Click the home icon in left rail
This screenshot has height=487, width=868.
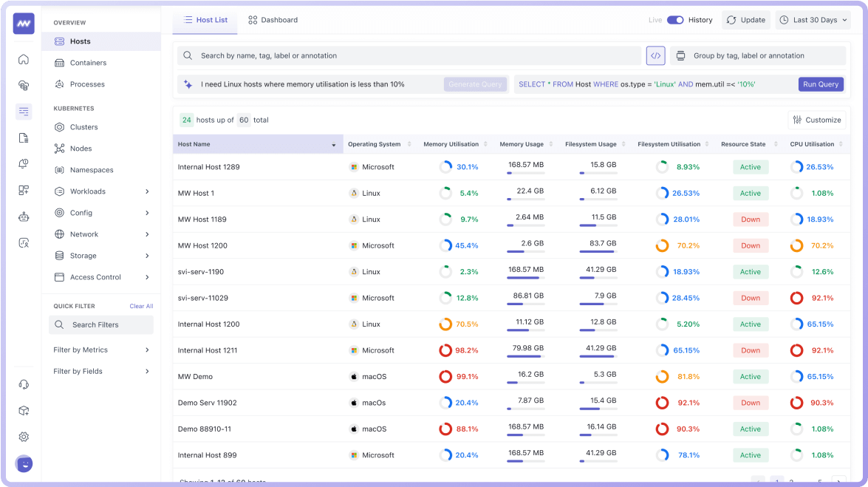click(24, 60)
